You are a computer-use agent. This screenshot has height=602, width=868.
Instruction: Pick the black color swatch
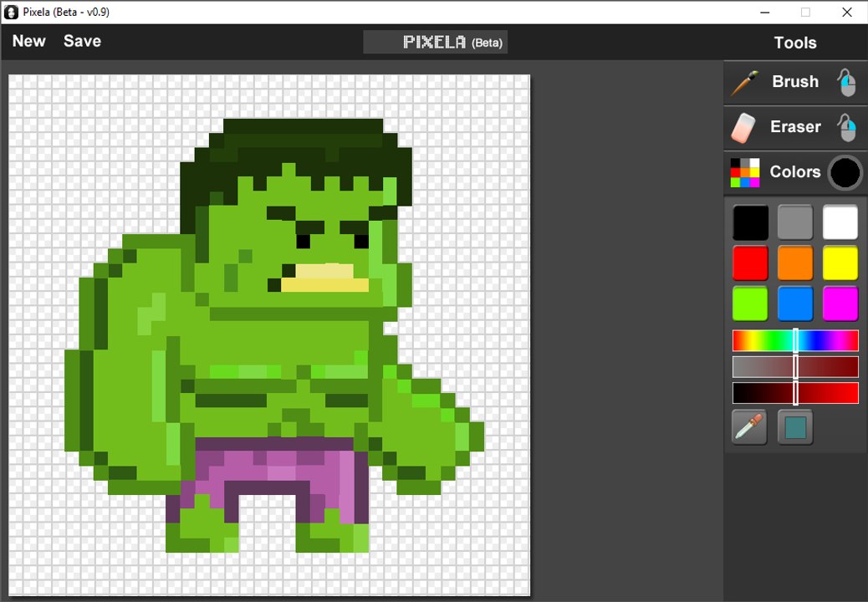point(751,222)
